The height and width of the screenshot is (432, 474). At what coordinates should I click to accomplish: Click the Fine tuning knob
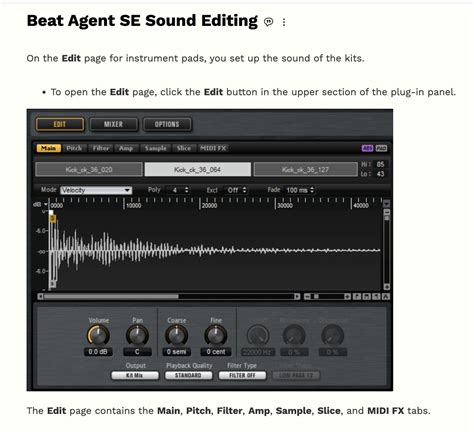(216, 335)
